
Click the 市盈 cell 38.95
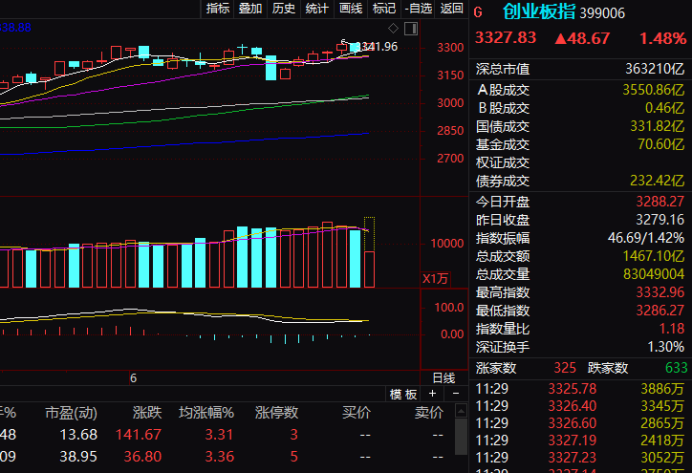point(78,456)
